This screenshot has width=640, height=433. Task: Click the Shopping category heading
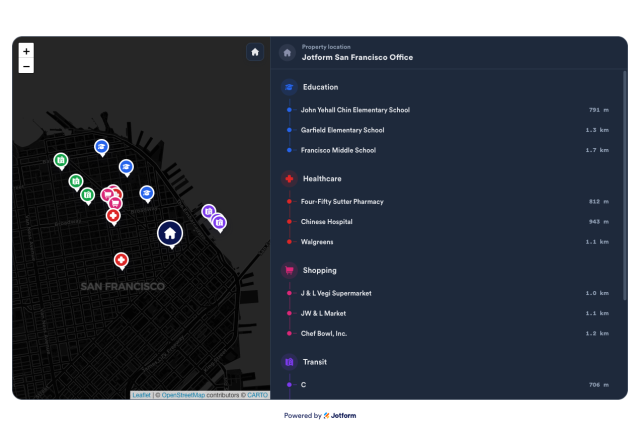320,270
